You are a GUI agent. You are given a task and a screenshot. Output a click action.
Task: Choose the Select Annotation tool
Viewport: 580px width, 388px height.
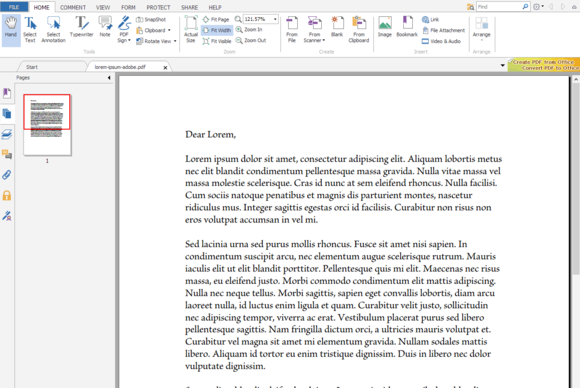pyautogui.click(x=53, y=30)
